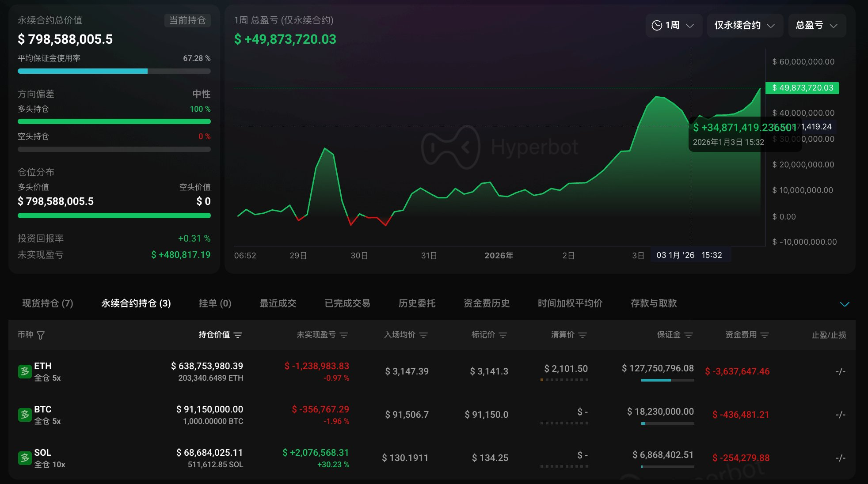
Task: Sort by 持仓价值 column sort icon
Action: point(238,335)
